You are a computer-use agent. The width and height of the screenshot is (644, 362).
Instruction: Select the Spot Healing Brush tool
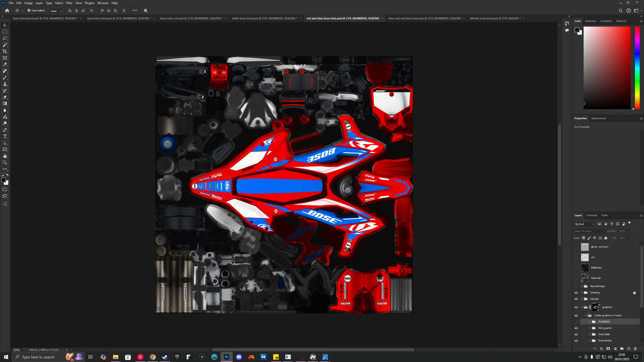point(5,71)
